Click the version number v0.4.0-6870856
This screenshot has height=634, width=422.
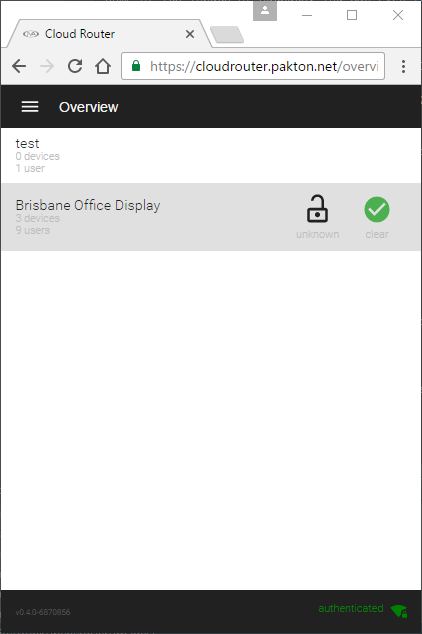pyautogui.click(x=43, y=612)
